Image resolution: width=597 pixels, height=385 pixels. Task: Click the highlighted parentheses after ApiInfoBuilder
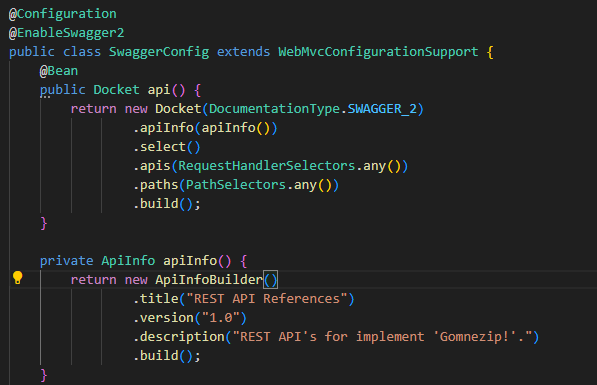[x=271, y=280]
